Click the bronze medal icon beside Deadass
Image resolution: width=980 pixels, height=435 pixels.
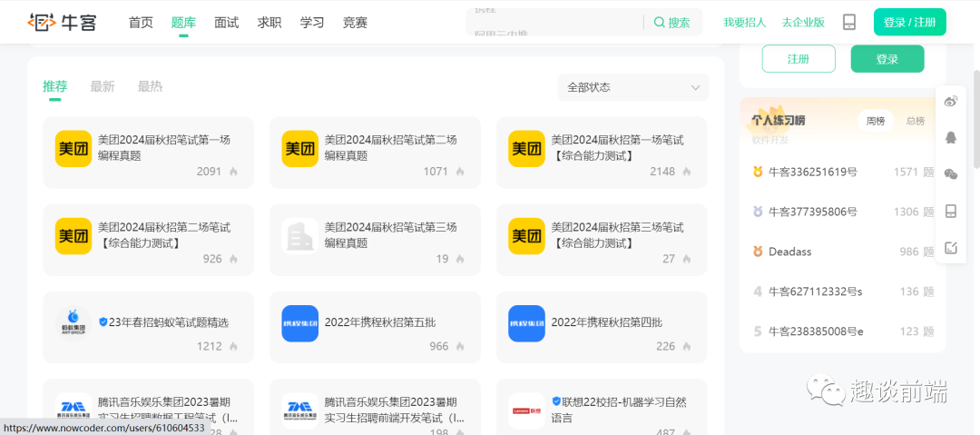click(x=758, y=252)
